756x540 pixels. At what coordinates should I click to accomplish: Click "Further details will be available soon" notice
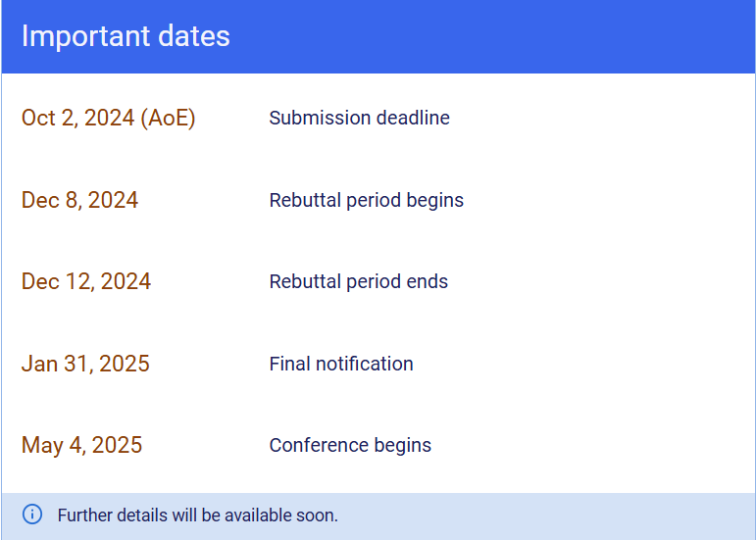[x=197, y=515]
